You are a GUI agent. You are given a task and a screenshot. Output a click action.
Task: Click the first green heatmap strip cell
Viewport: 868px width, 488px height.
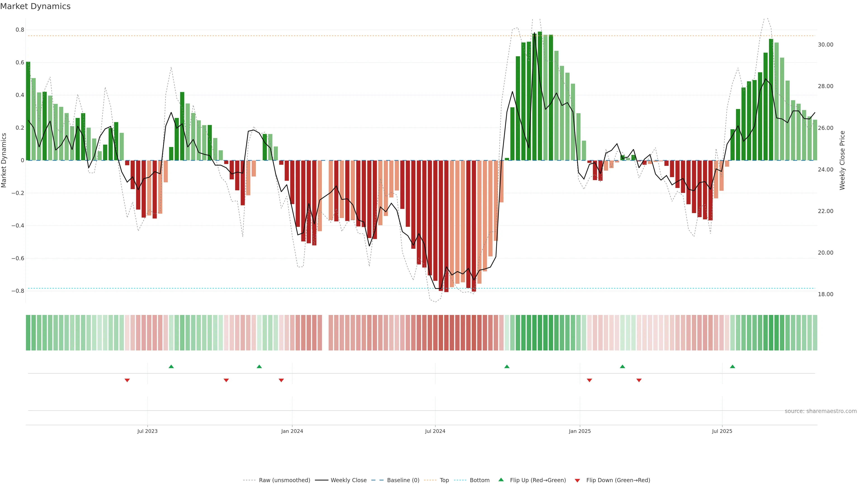28,333
